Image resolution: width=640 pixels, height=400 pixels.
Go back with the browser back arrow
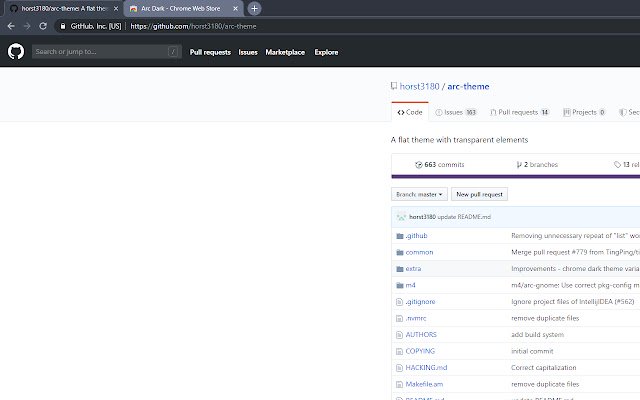click(x=11, y=26)
